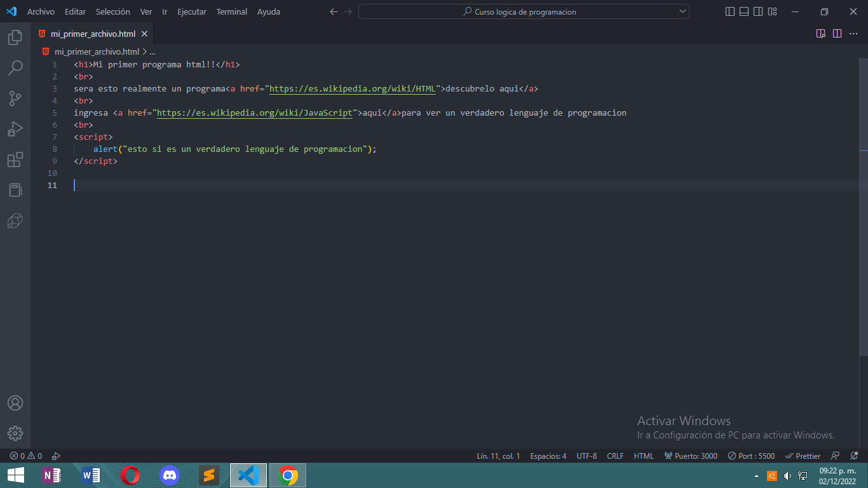The width and height of the screenshot is (868, 488).
Task: Open the Ver menu
Action: [x=146, y=11]
